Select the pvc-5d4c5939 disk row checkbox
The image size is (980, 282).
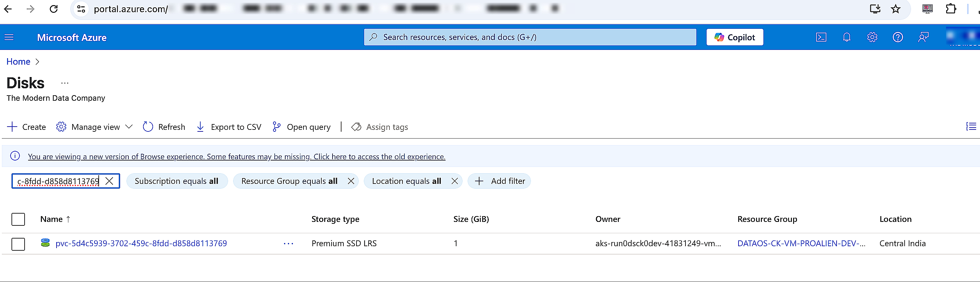point(18,244)
